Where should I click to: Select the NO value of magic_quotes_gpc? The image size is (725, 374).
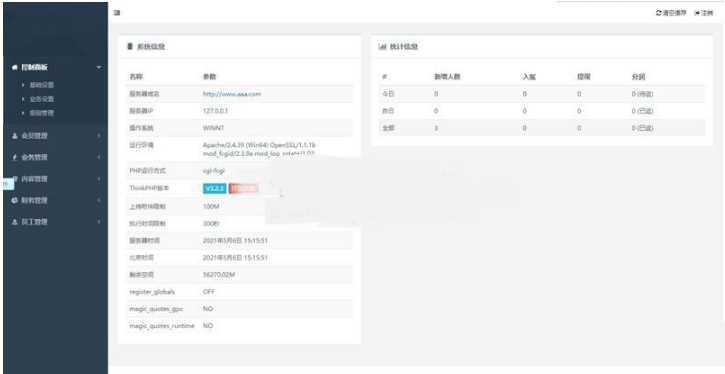[x=208, y=308]
